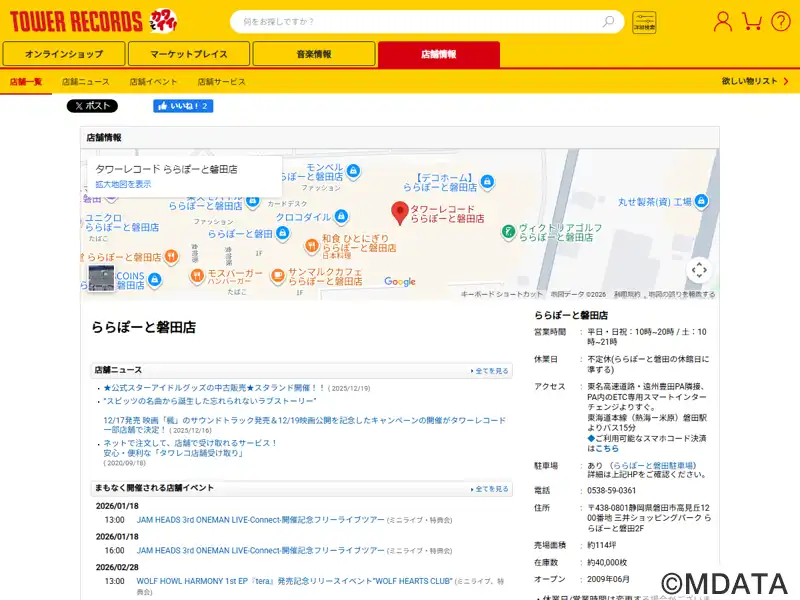Click the heart wishlist icon in header
Screen dimensions: 800x600
tap(780, 21)
